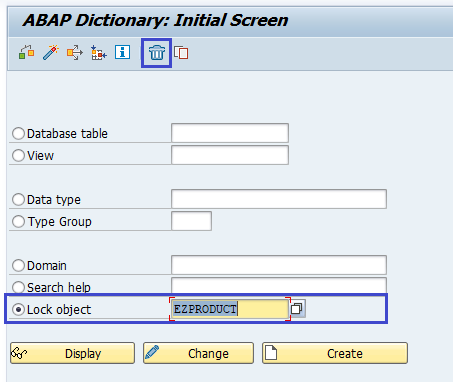
Task: Click the Display object list icon
Action: [98, 53]
